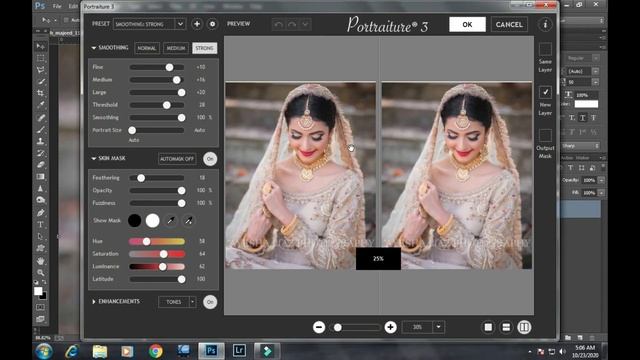
Task: Open Windows Start menu
Action: [44, 351]
